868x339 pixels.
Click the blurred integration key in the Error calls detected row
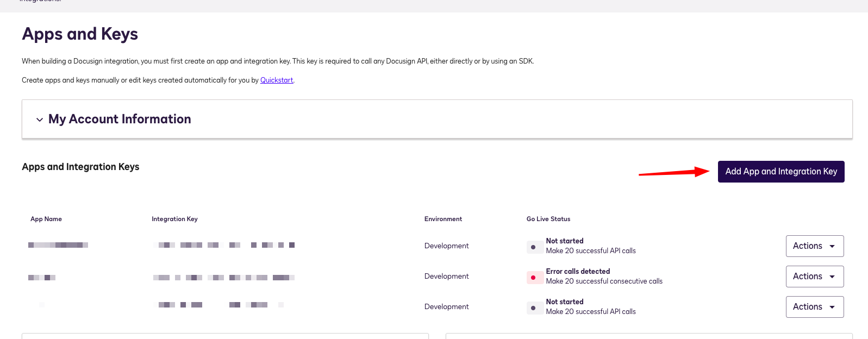(224, 278)
